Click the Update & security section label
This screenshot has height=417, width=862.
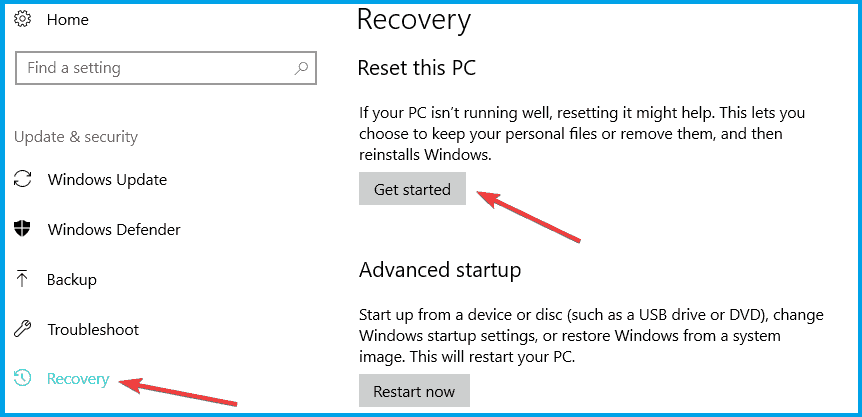pyautogui.click(x=76, y=137)
